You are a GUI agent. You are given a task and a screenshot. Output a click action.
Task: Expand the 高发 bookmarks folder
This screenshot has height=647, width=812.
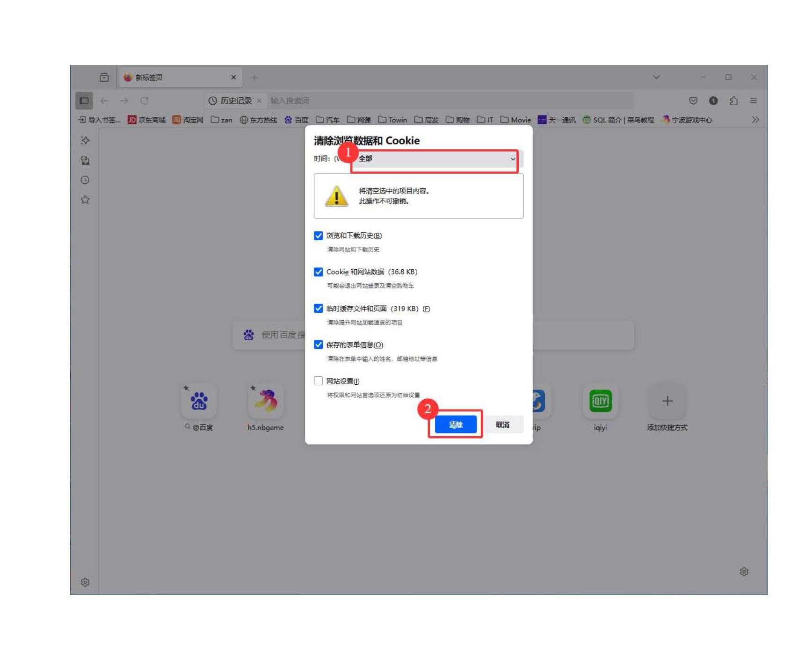[x=426, y=120]
